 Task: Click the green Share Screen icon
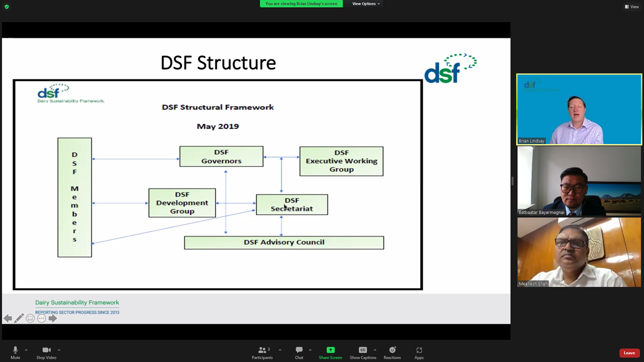(330, 350)
